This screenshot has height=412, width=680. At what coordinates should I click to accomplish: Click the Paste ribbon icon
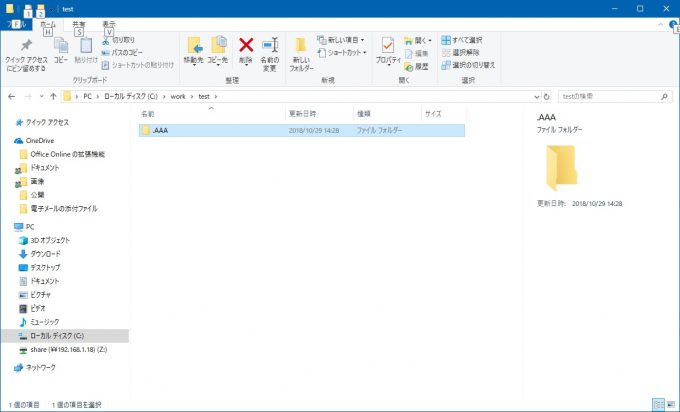tap(86, 51)
